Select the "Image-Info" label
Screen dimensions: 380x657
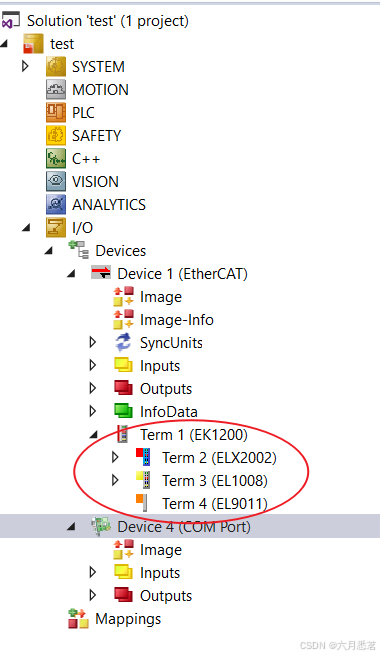[177, 320]
